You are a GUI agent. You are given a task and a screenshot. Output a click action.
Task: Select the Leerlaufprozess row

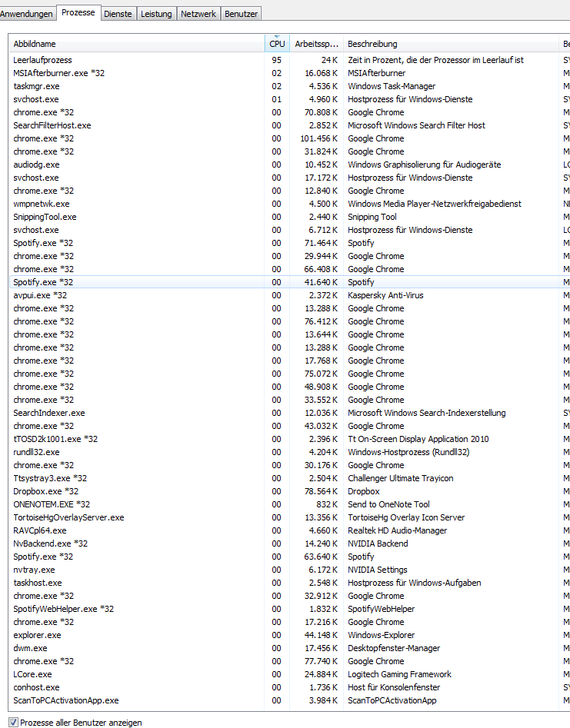[289, 60]
